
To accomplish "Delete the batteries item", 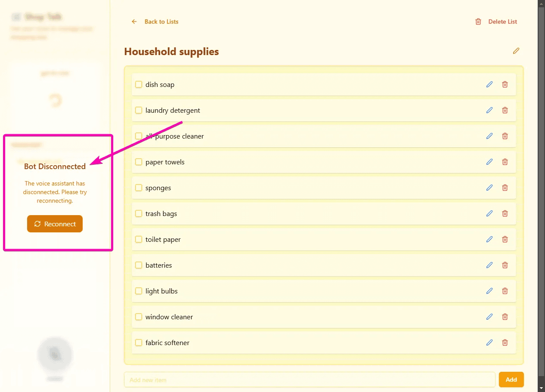I will [x=505, y=265].
